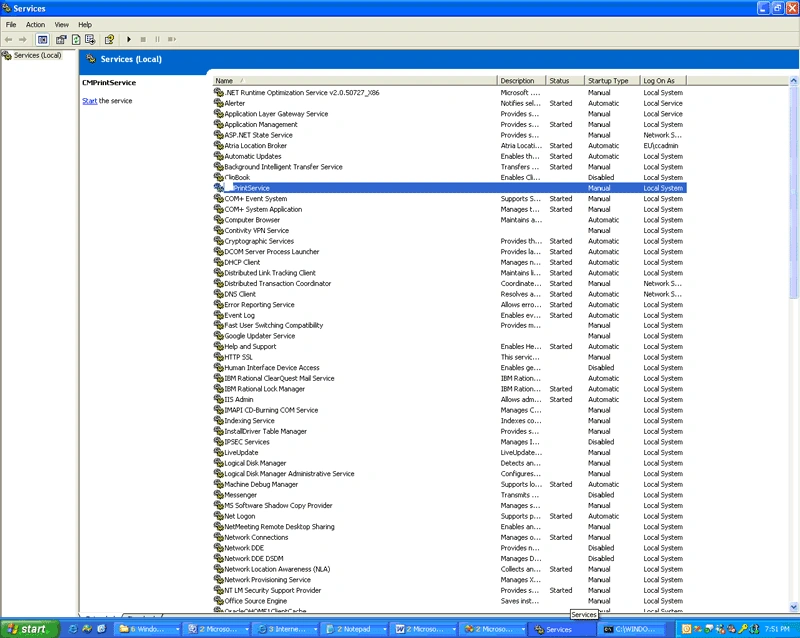Click the gear icon beside IIS Admin

218,400
